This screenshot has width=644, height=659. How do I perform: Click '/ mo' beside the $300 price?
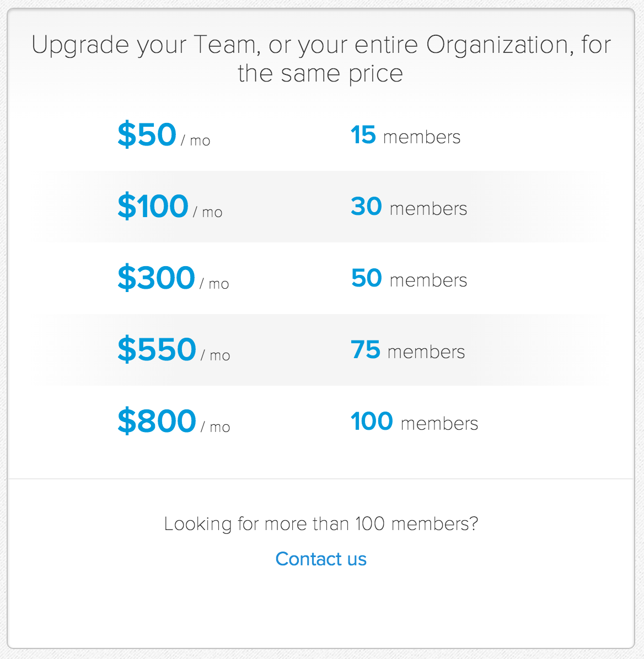(214, 284)
